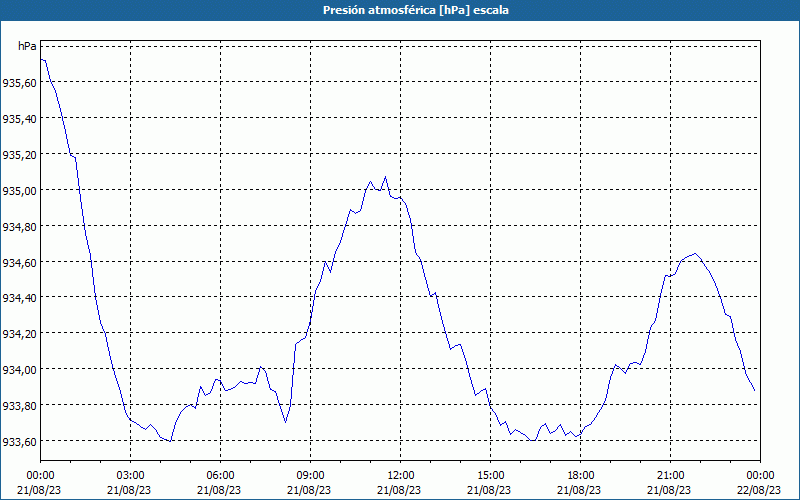Click the 06:00 time label
The image size is (800, 500).
(220, 476)
